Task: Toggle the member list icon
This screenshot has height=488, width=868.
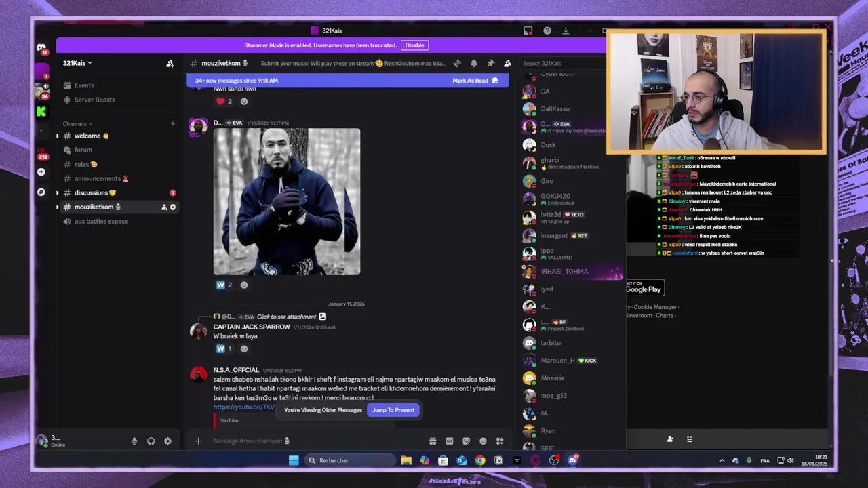Action: (507, 63)
